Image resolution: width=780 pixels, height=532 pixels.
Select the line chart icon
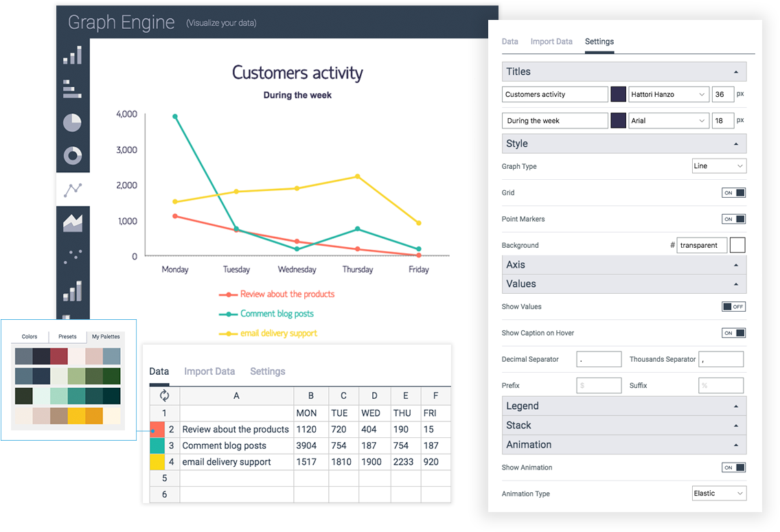coord(73,189)
